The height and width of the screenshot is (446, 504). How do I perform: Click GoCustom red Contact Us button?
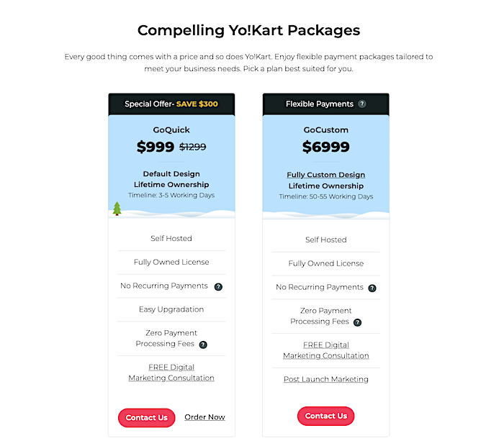pyautogui.click(x=326, y=416)
